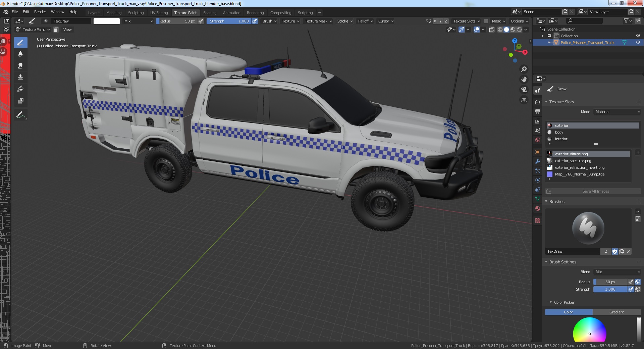Expand Police_Prisoner_Transport_Truck in outliner
The width and height of the screenshot is (644, 349).
point(549,43)
